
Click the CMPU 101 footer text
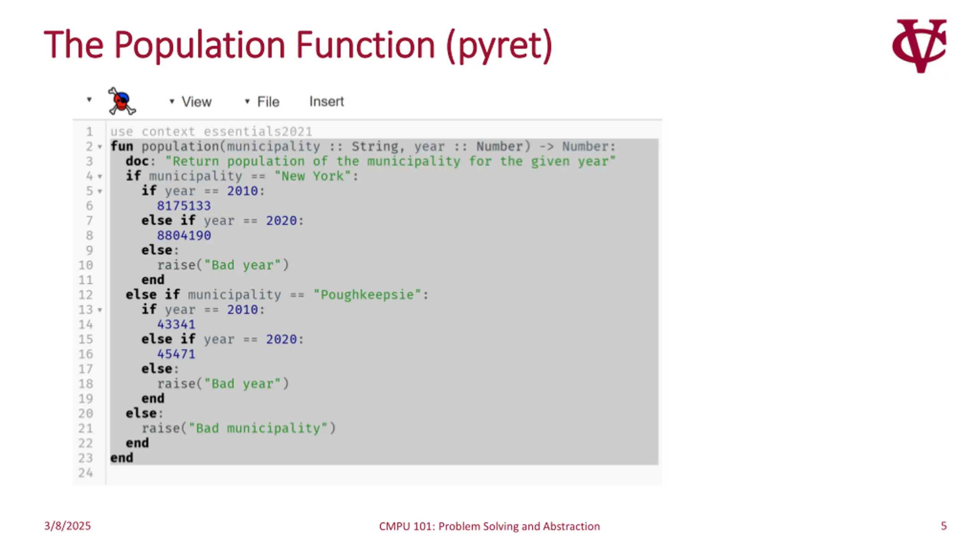coord(489,527)
